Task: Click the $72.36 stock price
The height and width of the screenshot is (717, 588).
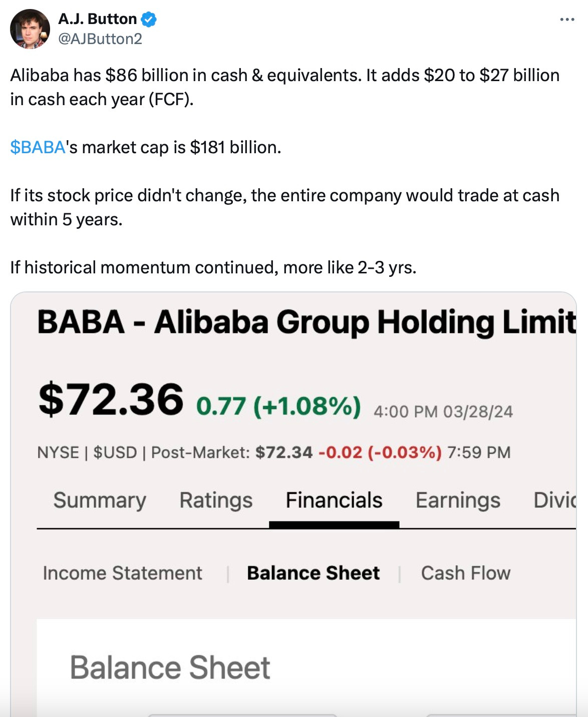Action: coord(111,399)
